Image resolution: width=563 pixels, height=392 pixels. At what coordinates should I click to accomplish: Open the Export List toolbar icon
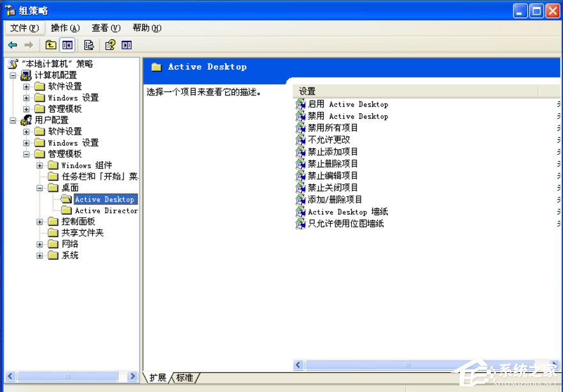coord(89,45)
